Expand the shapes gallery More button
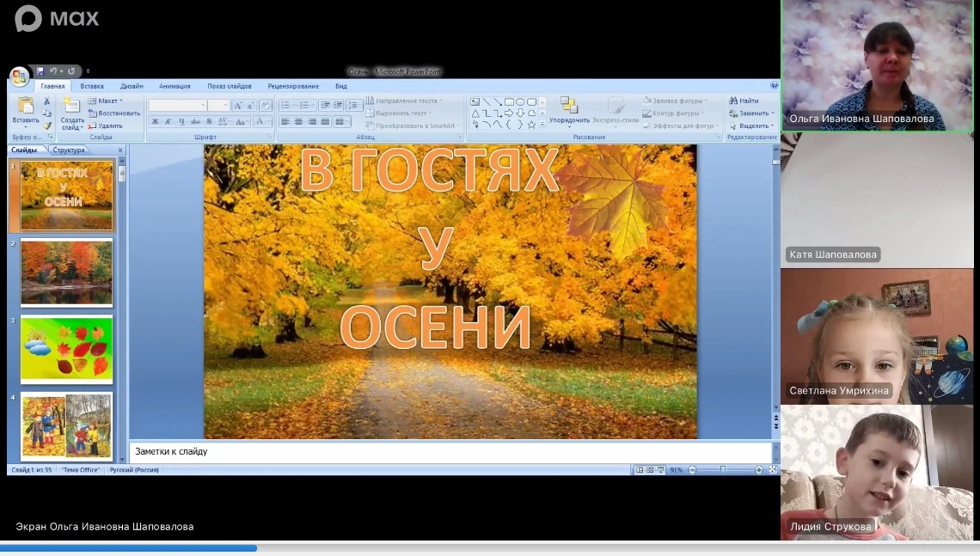Viewport: 980px width, 556px height. tap(542, 125)
